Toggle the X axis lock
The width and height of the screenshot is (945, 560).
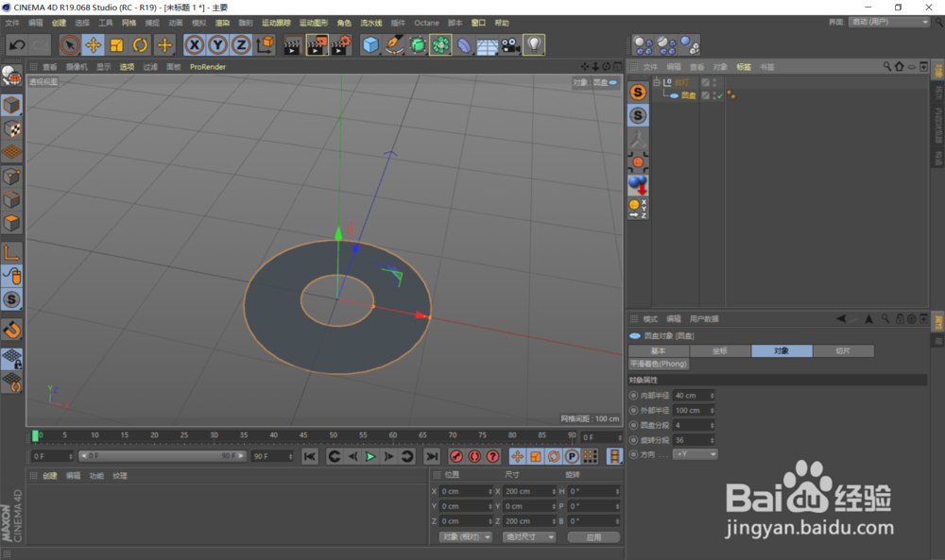click(194, 45)
